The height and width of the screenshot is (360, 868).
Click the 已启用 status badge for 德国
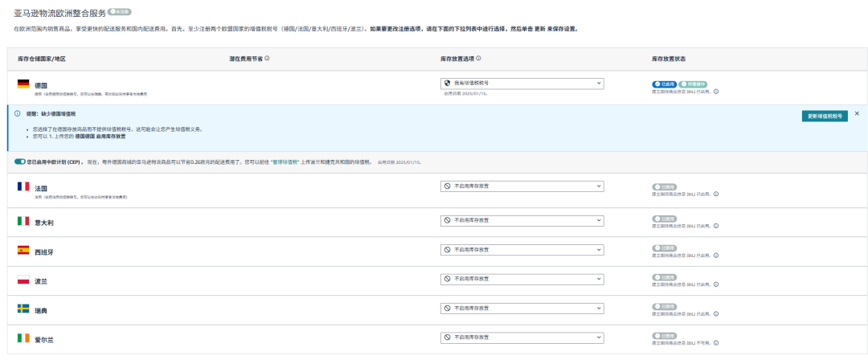coord(665,84)
